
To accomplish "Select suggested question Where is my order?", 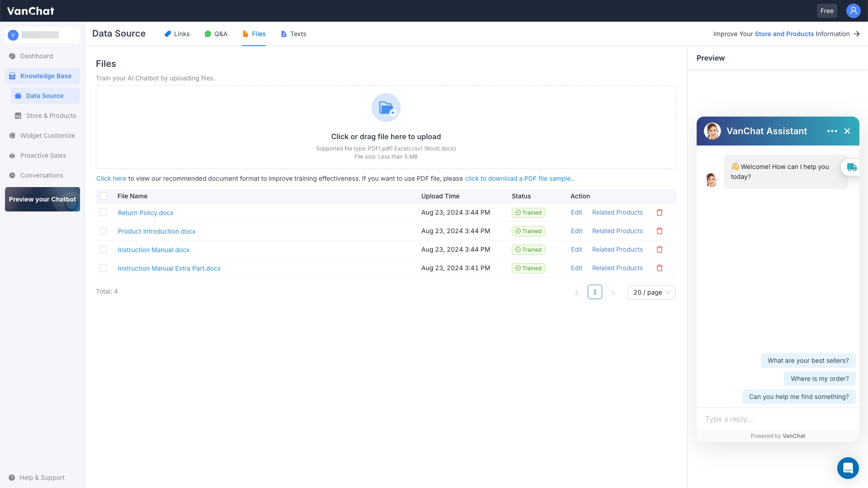I will point(820,379).
